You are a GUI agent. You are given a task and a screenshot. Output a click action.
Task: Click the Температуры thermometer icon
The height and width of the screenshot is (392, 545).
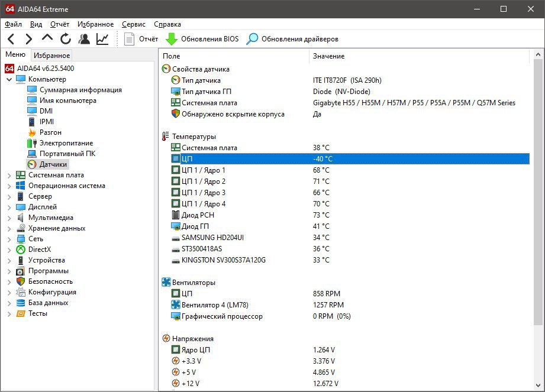[x=166, y=137]
